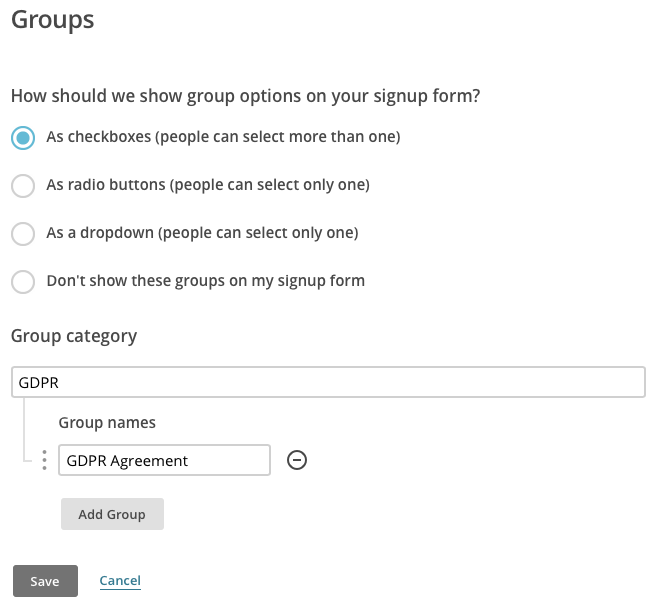Click label text 'people can select more than one'
Viewport: 665px width, 606px height.
click(x=277, y=137)
